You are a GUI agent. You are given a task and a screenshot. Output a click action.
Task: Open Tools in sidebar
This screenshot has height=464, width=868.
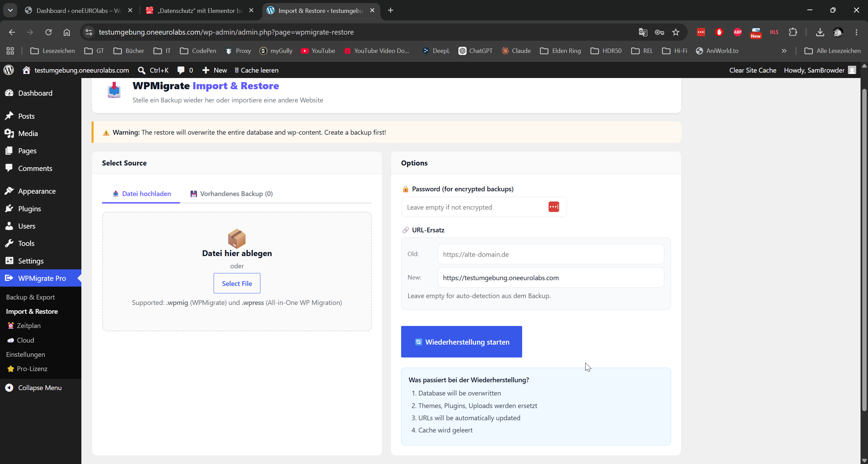coord(41,243)
